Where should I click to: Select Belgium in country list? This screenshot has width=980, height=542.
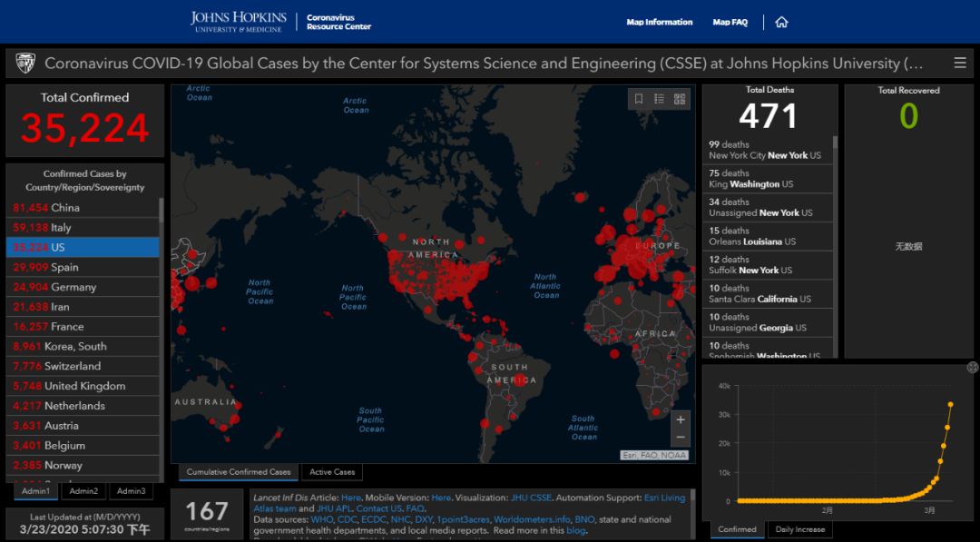point(83,446)
